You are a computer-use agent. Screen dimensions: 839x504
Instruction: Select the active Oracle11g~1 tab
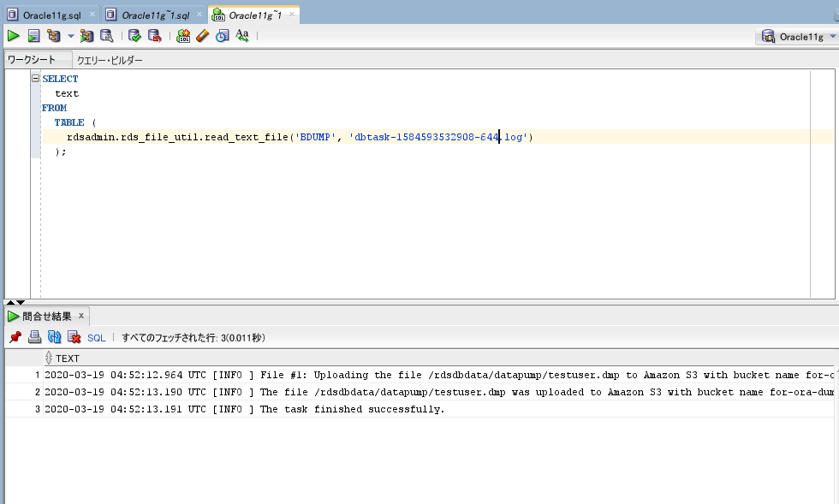point(255,15)
